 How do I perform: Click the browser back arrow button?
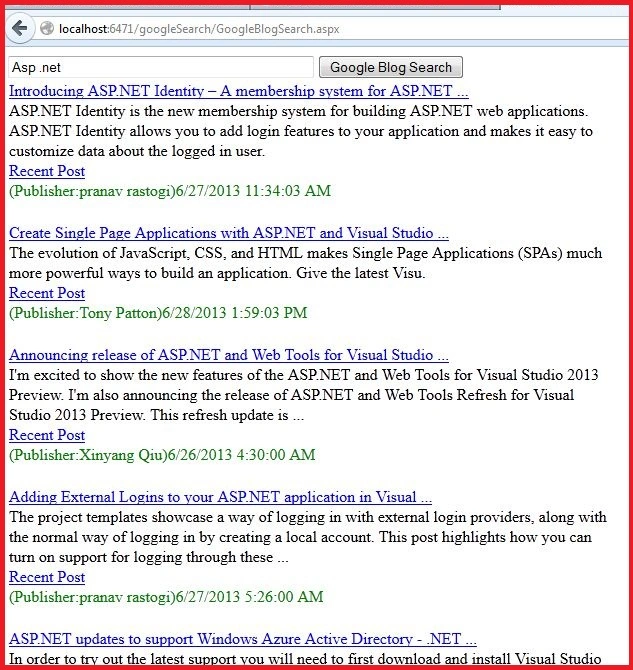coord(20,29)
